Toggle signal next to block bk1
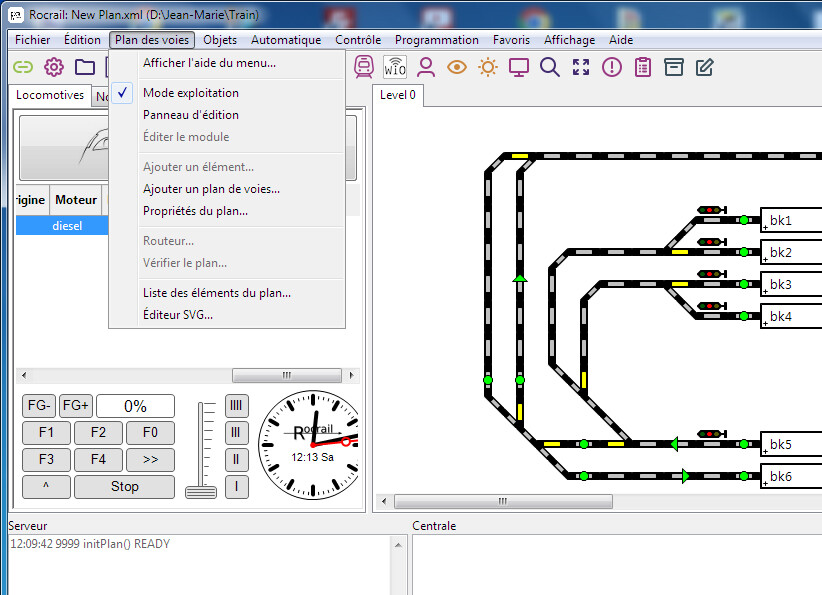 (x=712, y=210)
